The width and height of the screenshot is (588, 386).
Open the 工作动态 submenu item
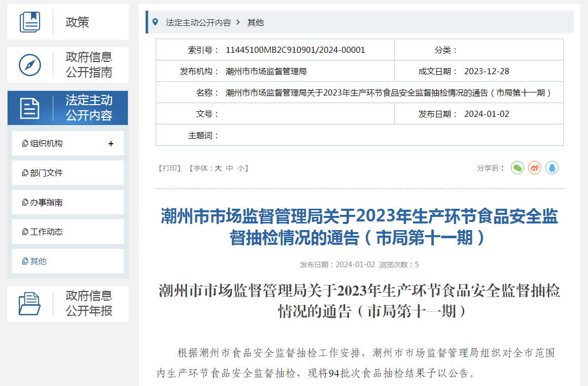point(68,232)
